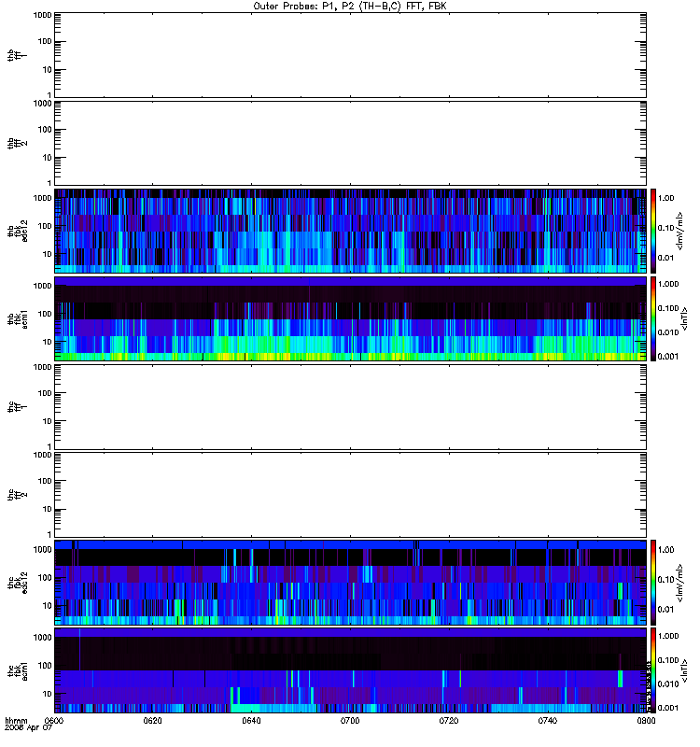This screenshot has width=700, height=747.
Task: Click the "2008 Apr 07" date label
Action: (28, 728)
